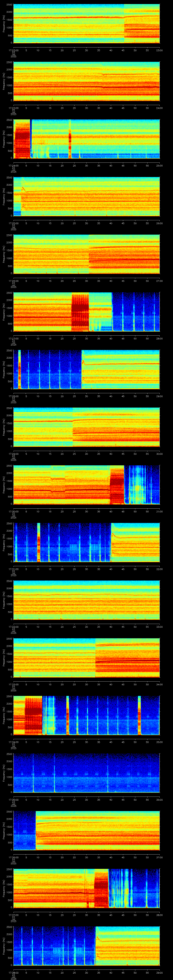Image resolution: width=173 pixels, height=980 pixels.
Task: Select the spectrogram panel starting at 17:26:00
Action: pos(86,254)
